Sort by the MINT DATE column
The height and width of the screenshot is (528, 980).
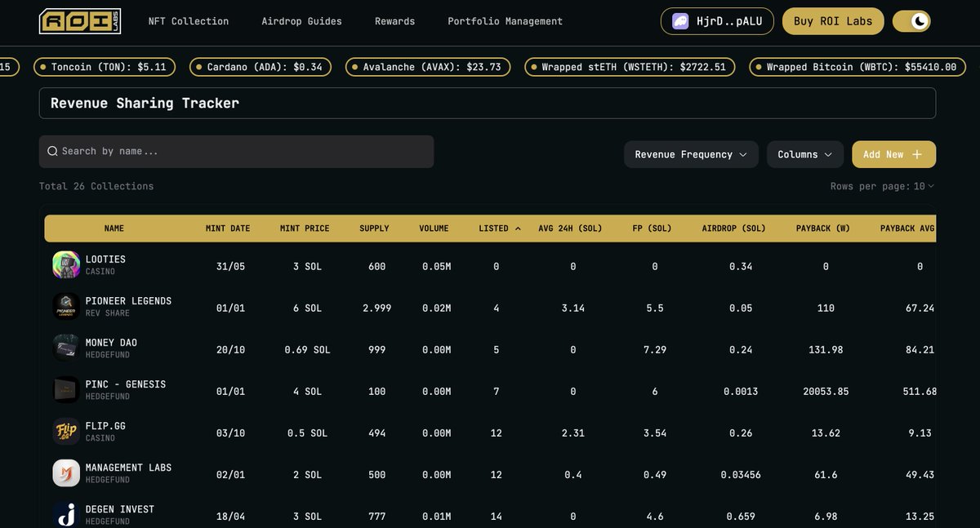[x=228, y=229]
